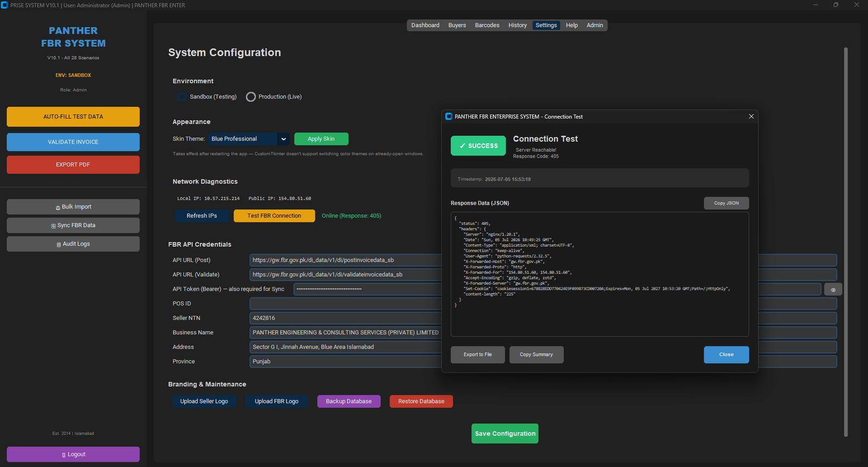The image size is (868, 467).
Task: Click the Response Data JSON text box
Action: (x=599, y=274)
